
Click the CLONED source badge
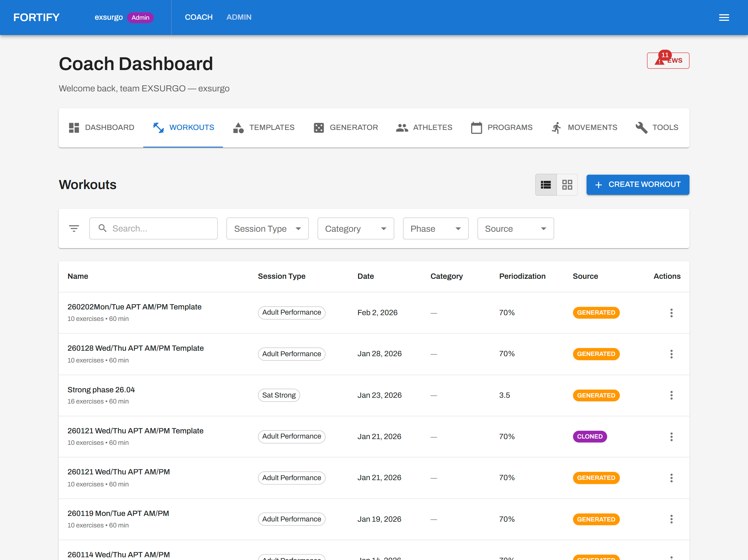[x=590, y=436]
